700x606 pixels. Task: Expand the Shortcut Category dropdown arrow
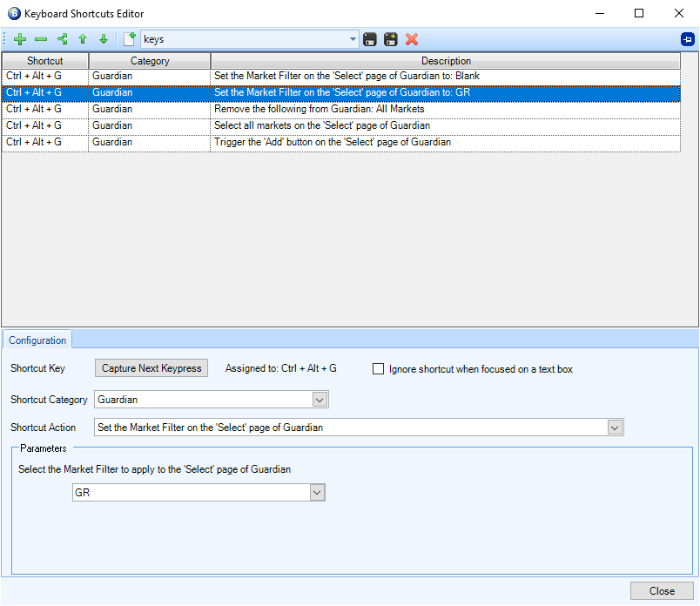320,400
